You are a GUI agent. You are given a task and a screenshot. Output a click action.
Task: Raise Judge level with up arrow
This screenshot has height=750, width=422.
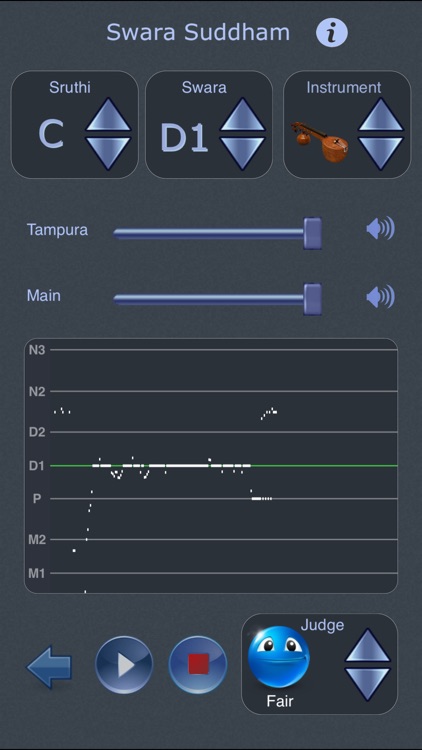tap(368, 646)
